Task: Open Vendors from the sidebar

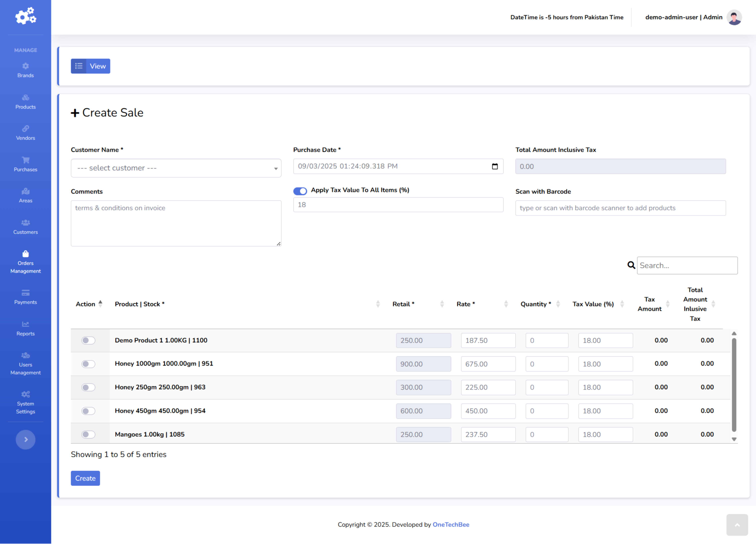Action: pyautogui.click(x=25, y=129)
